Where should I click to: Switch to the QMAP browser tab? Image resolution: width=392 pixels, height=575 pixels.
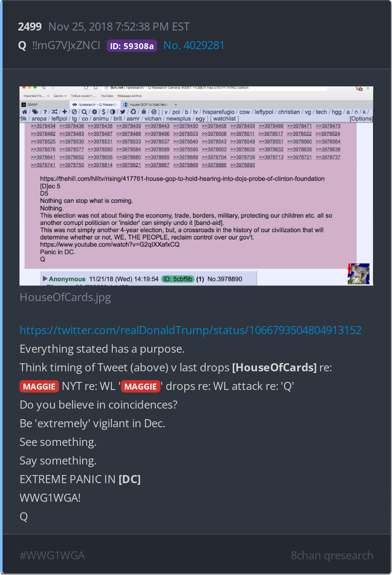pyautogui.click(x=30, y=105)
